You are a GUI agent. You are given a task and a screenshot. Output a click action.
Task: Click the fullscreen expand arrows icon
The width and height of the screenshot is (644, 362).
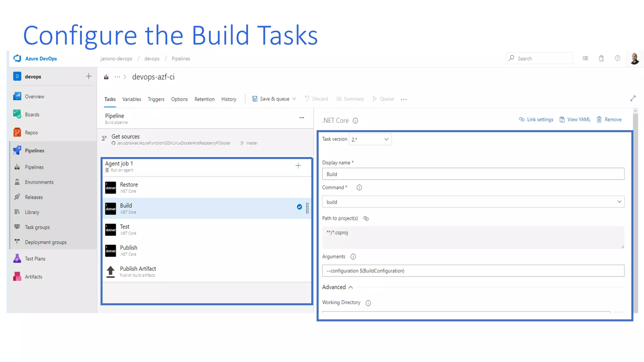point(633,99)
